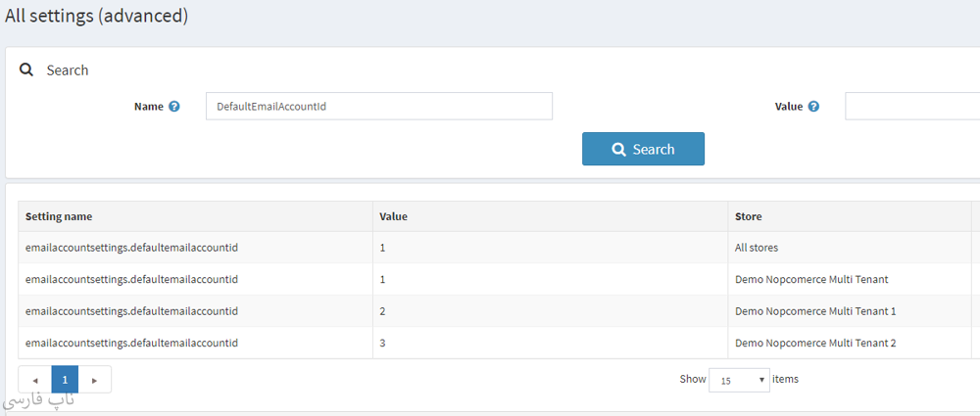Viewport: 980px width, 416px height.
Task: Click the Value field help icon
Action: coord(813,107)
